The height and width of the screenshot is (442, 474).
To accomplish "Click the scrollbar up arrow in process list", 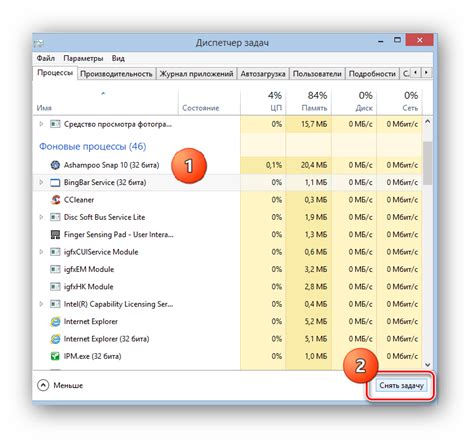I will (428, 122).
